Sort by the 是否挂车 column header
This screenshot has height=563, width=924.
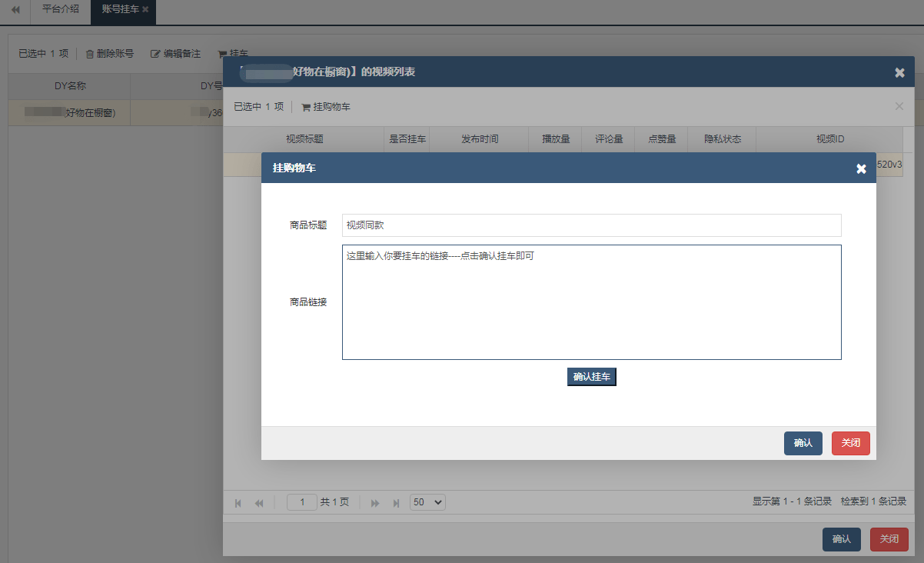tap(408, 139)
